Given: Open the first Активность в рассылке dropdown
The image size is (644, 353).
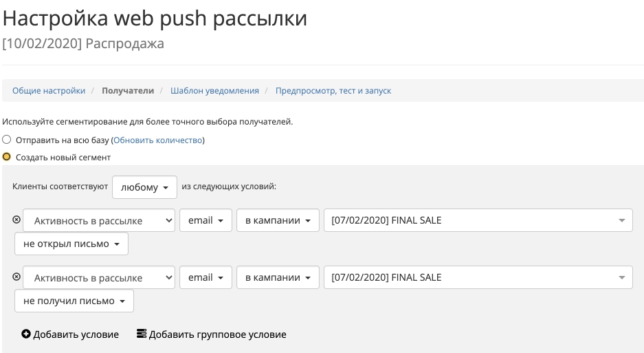Looking at the screenshot, I should tap(99, 221).
